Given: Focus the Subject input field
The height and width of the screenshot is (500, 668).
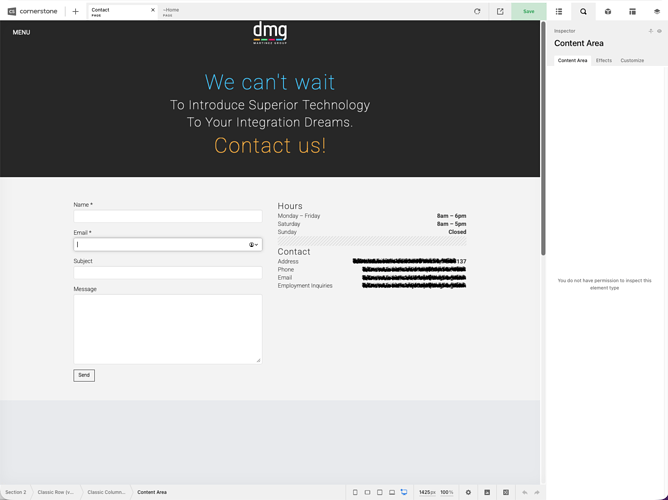Looking at the screenshot, I should click(x=168, y=273).
